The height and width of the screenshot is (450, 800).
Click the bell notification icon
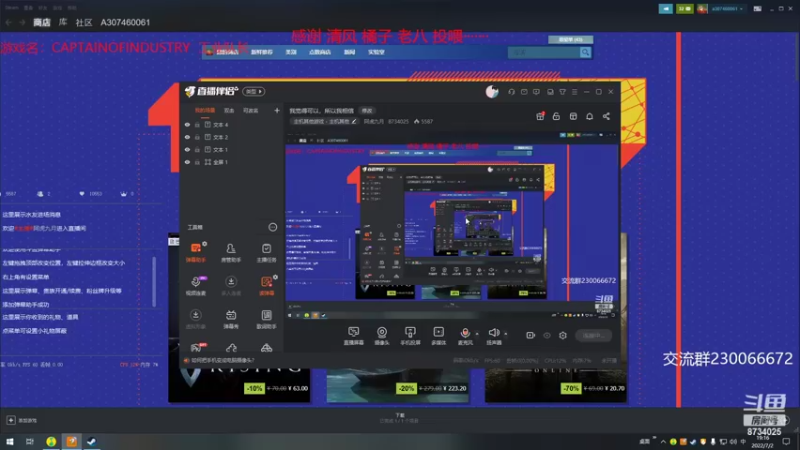(589, 116)
